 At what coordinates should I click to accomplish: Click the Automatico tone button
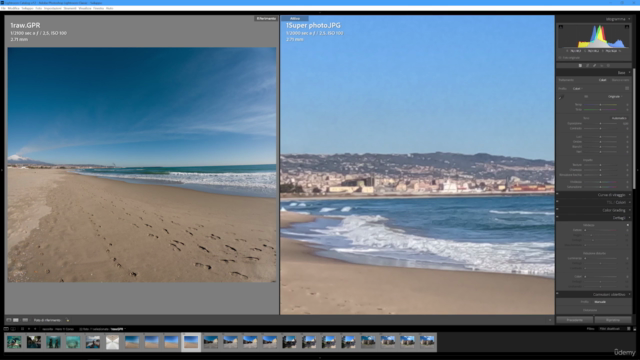point(619,118)
